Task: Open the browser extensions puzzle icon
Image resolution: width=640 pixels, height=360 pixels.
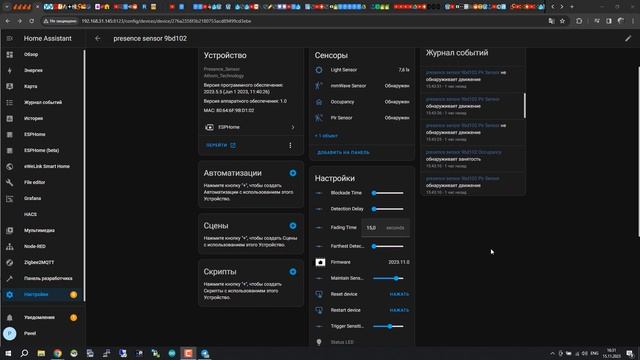Action: coord(579,21)
